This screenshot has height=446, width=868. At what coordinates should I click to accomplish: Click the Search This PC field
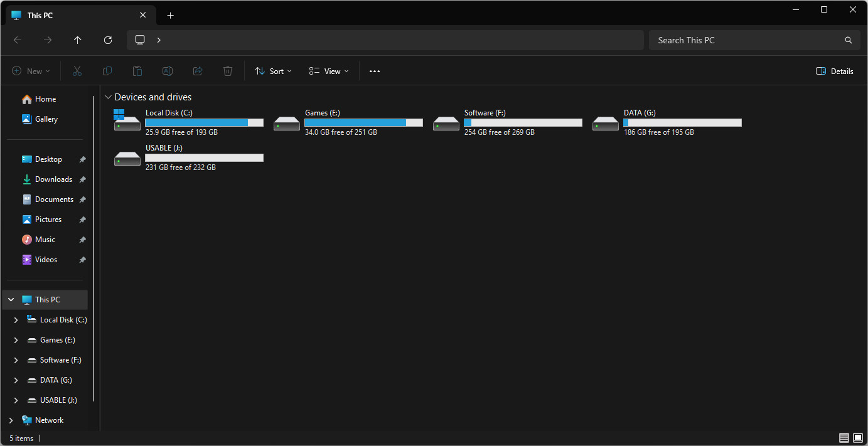(747, 40)
